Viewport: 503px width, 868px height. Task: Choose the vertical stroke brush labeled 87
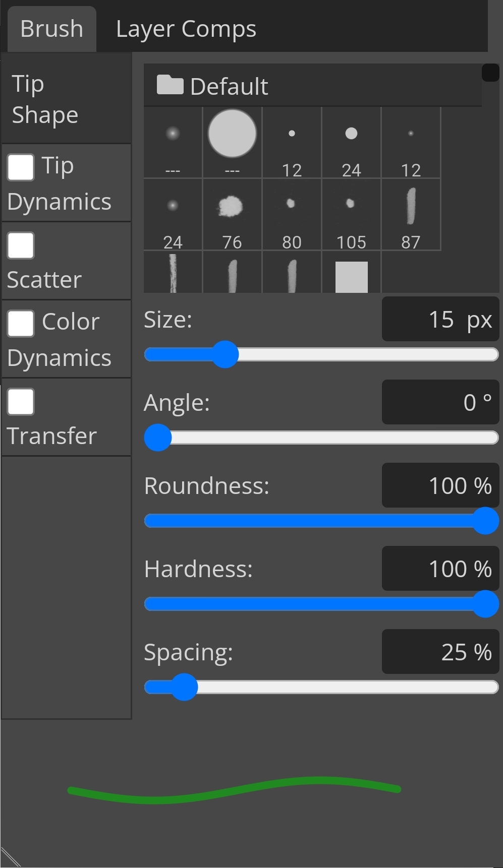(x=411, y=206)
